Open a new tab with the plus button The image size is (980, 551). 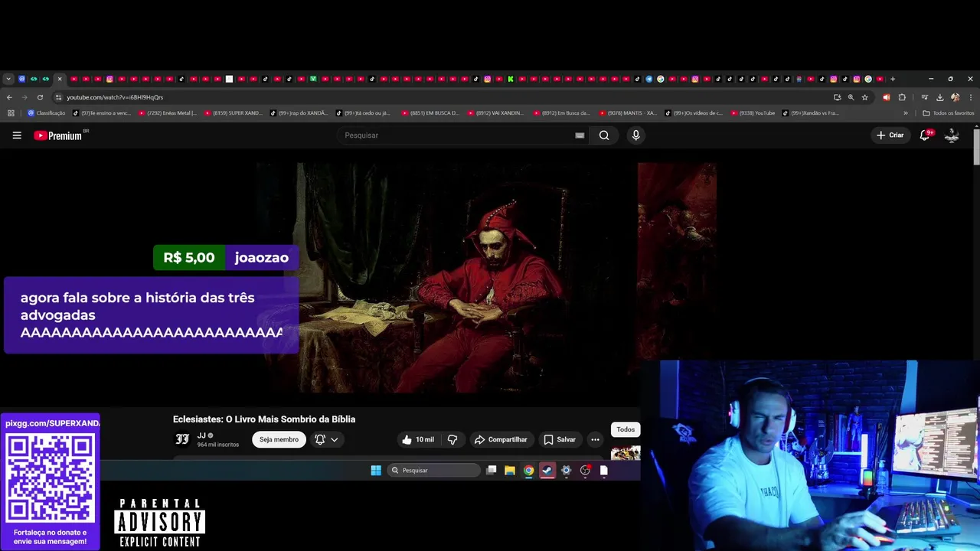tap(893, 79)
